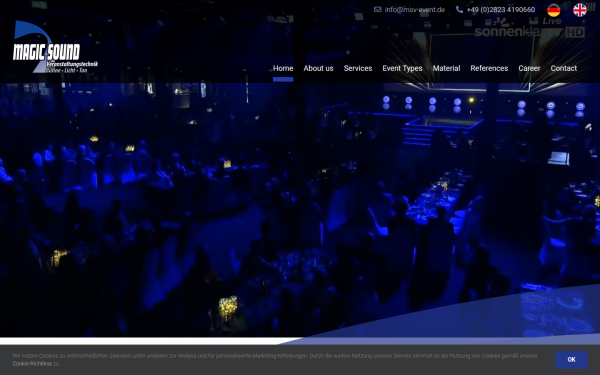Accept cookies with OK button

point(571,360)
